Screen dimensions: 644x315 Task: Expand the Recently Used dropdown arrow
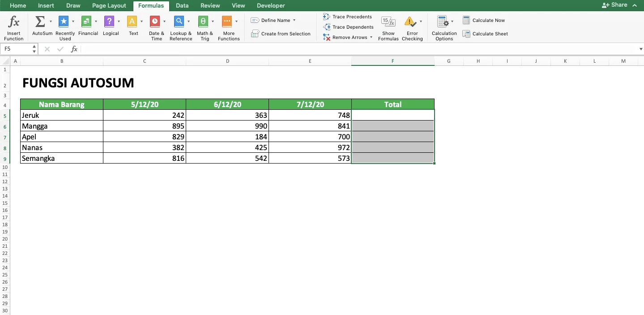click(73, 22)
